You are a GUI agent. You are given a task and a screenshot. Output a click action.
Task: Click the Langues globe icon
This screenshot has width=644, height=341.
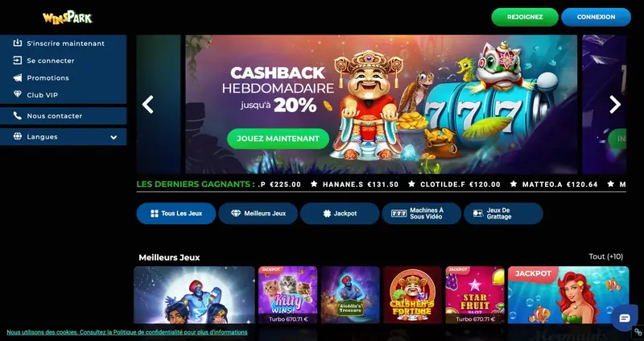(18, 136)
